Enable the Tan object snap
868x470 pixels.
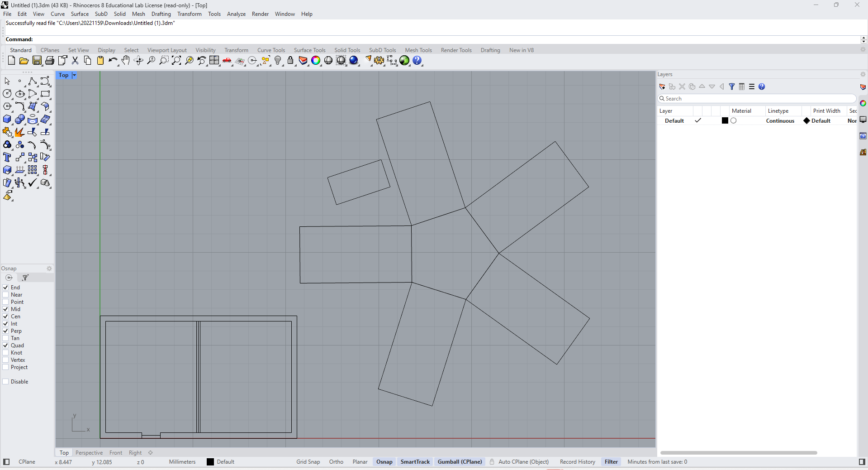(6, 338)
